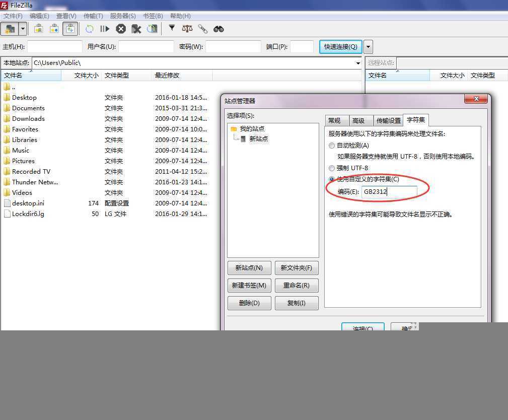This screenshot has width=508, height=420.
Task: Select the 强制 UTF-8 radio button
Action: 331,168
